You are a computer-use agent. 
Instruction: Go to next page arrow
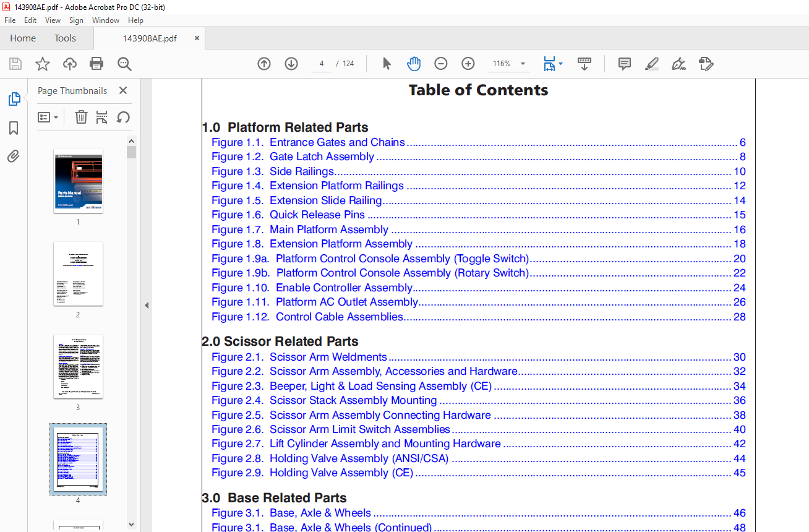point(291,64)
